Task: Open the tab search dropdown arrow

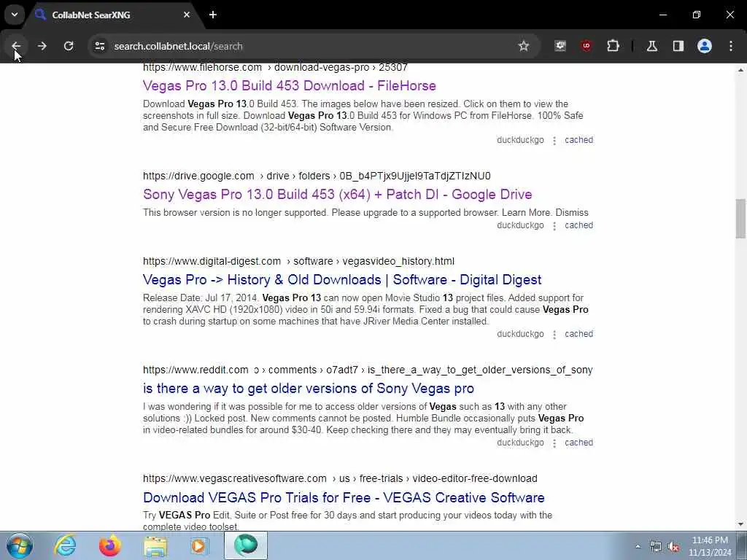Action: [15, 15]
